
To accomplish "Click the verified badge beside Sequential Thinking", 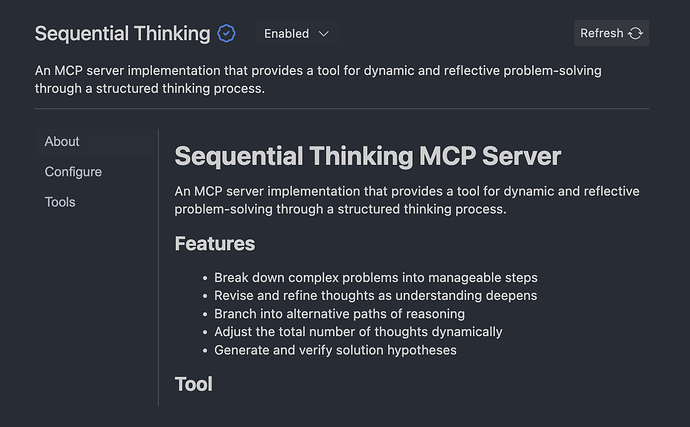I will click(x=227, y=33).
